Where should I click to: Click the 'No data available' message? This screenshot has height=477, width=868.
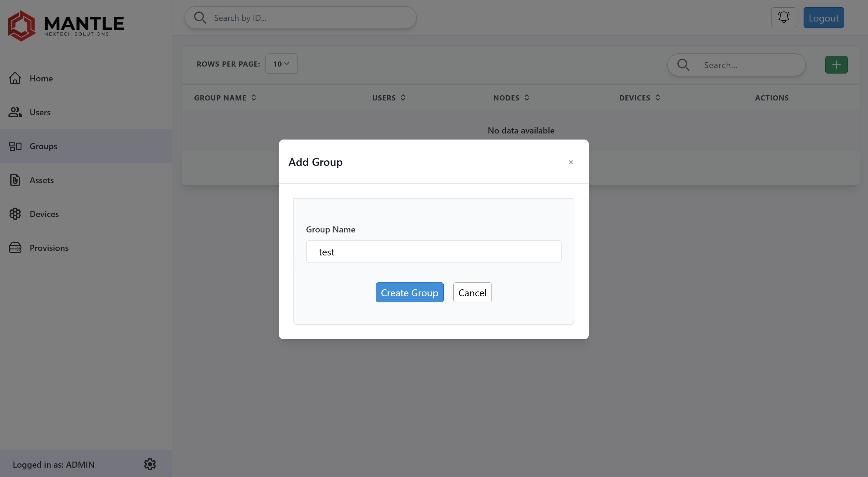pyautogui.click(x=521, y=130)
